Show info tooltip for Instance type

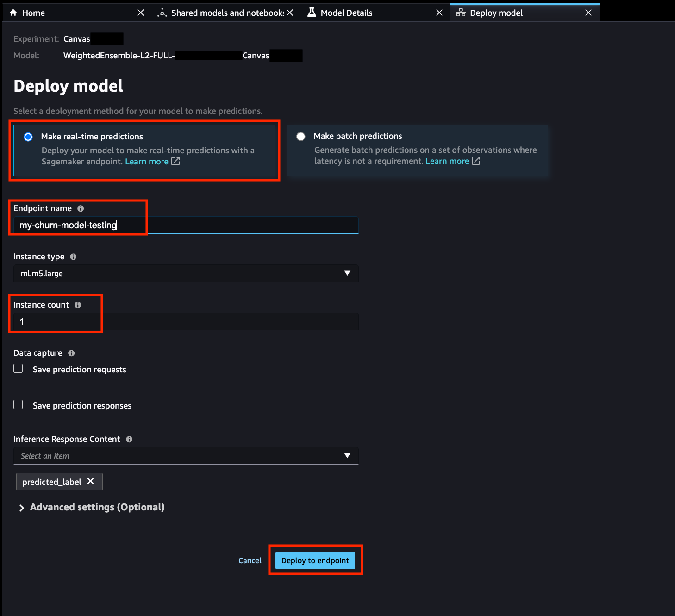pos(73,257)
